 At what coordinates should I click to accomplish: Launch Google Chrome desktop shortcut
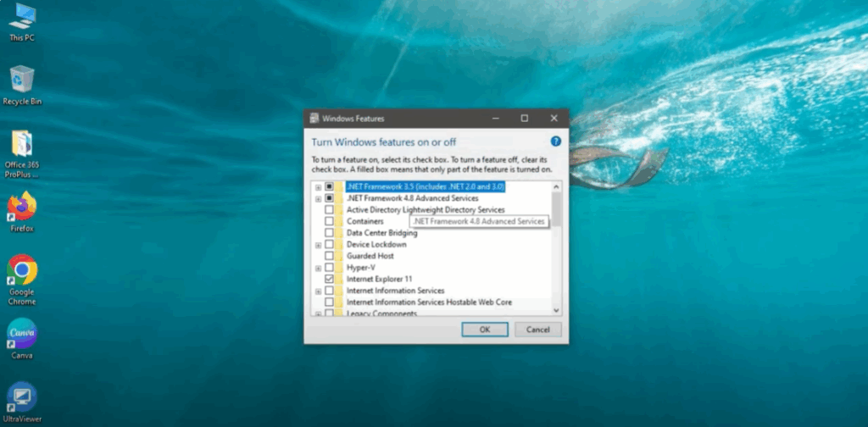pyautogui.click(x=22, y=280)
